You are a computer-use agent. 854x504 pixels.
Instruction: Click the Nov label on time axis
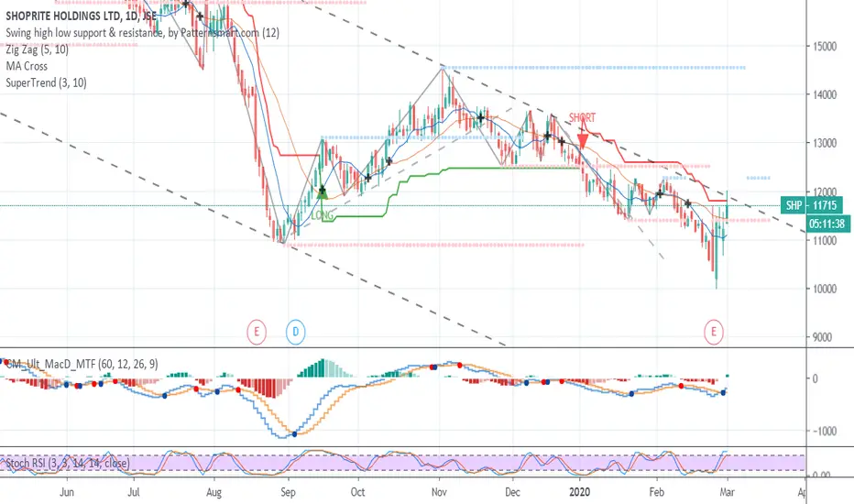tap(439, 492)
